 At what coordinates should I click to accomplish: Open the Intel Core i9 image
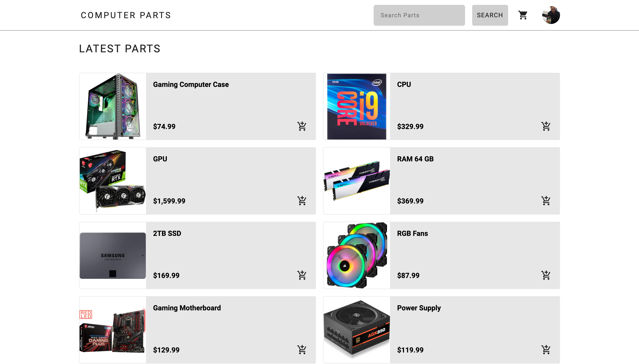click(357, 106)
